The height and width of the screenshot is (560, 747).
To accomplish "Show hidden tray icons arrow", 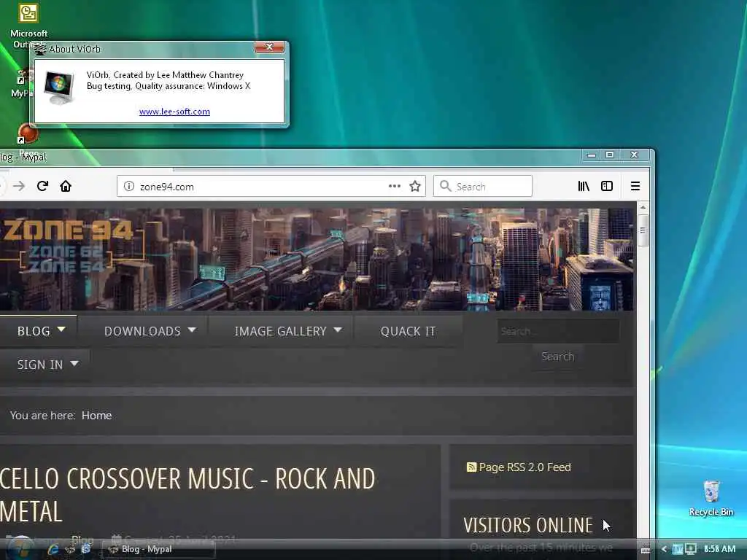I will [x=664, y=549].
